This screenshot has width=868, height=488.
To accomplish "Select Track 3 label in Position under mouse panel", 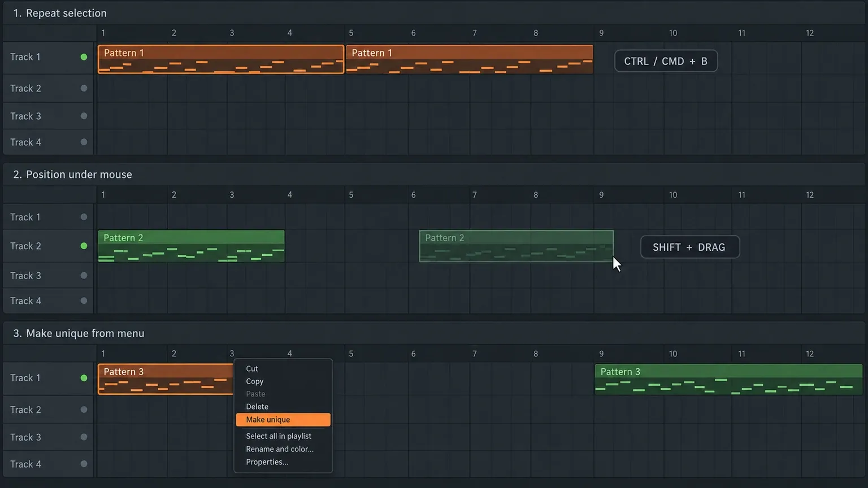I will click(x=25, y=276).
